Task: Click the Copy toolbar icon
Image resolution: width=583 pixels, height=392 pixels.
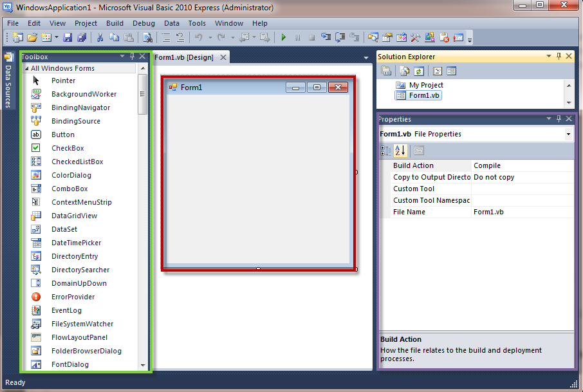Action: coord(114,37)
